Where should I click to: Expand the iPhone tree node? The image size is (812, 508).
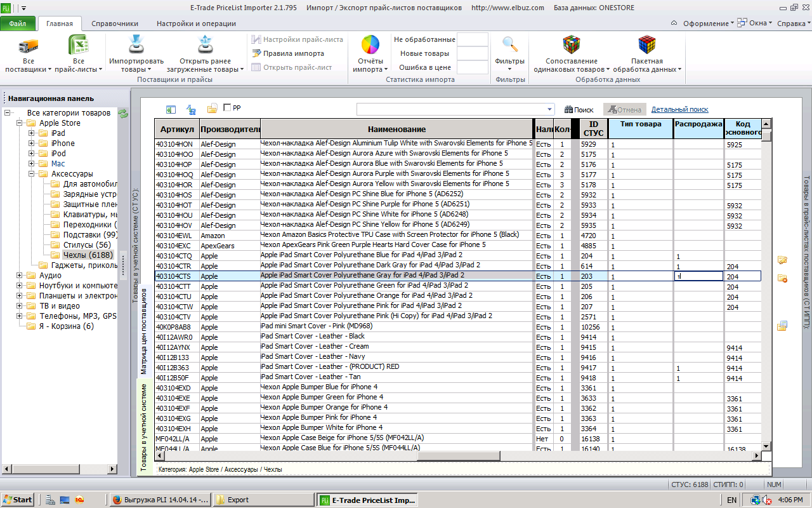(x=31, y=144)
